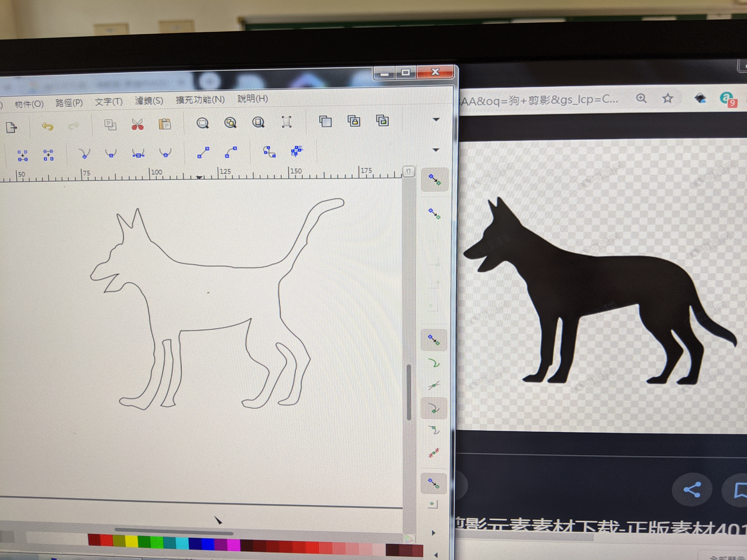Image resolution: width=747 pixels, height=560 pixels.
Task: Open the 濾鏡(S) menu
Action: click(149, 101)
